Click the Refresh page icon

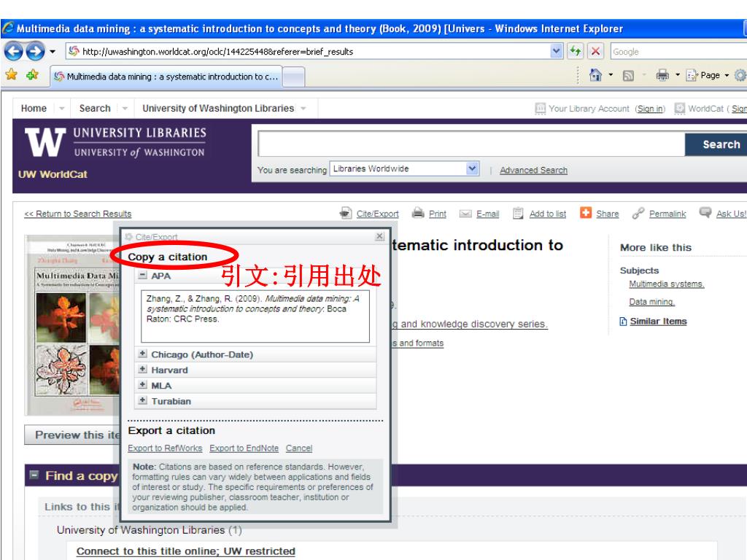pos(575,51)
